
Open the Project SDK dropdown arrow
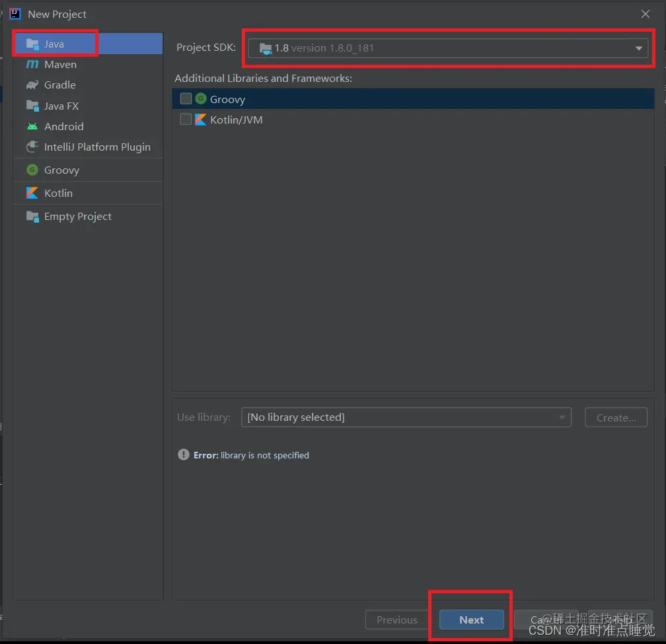pos(638,48)
